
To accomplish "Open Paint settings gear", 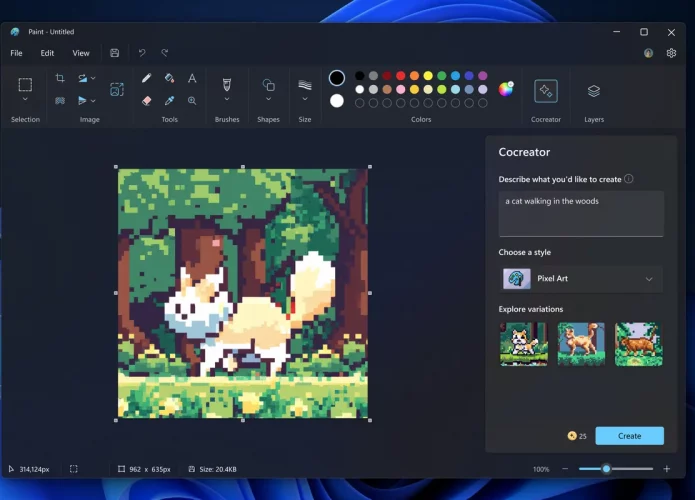I will (671, 53).
